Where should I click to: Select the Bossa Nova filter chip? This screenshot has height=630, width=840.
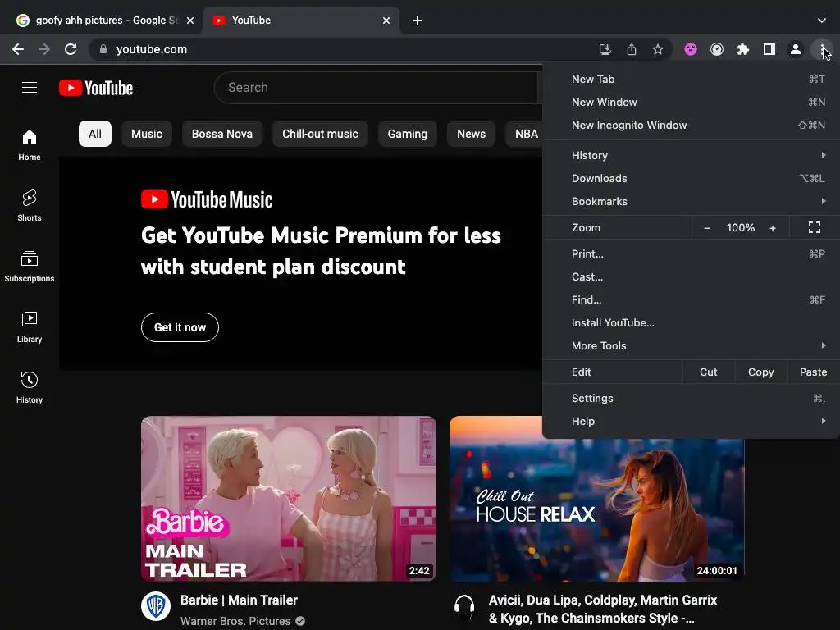click(221, 134)
